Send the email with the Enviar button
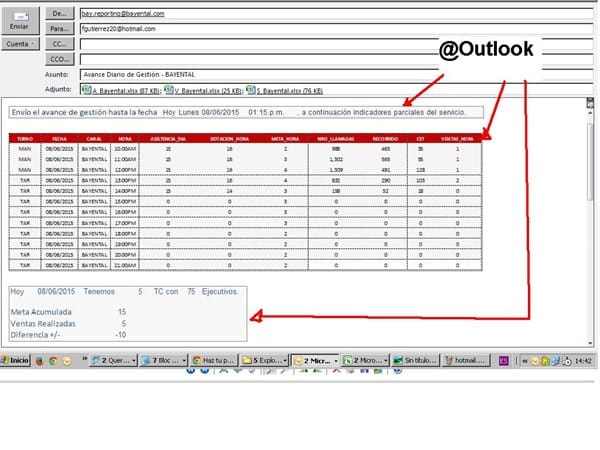This screenshot has height=450, width=600. coord(20,21)
